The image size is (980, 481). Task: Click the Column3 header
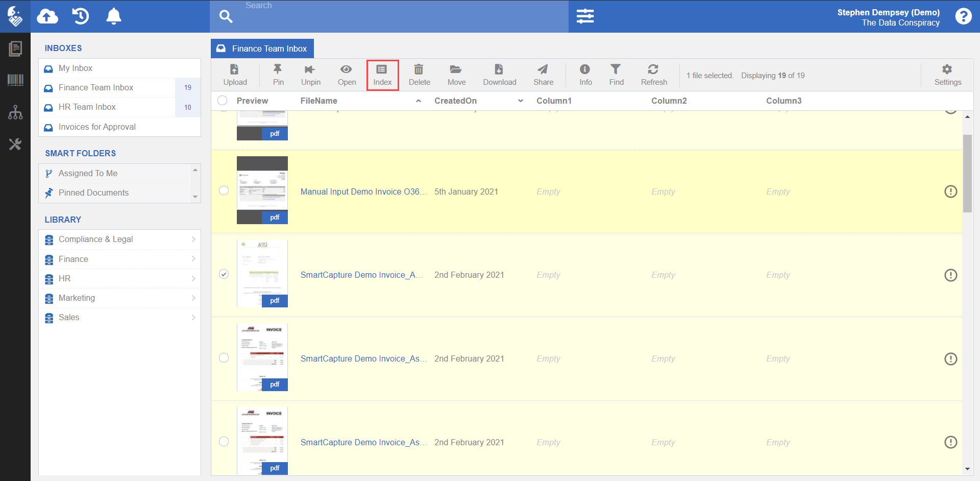(x=783, y=101)
